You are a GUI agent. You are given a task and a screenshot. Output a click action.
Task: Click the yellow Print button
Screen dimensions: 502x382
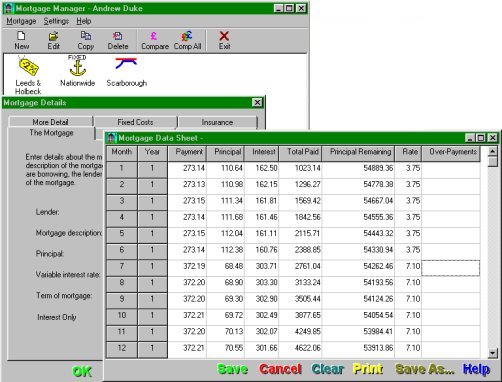(368, 369)
